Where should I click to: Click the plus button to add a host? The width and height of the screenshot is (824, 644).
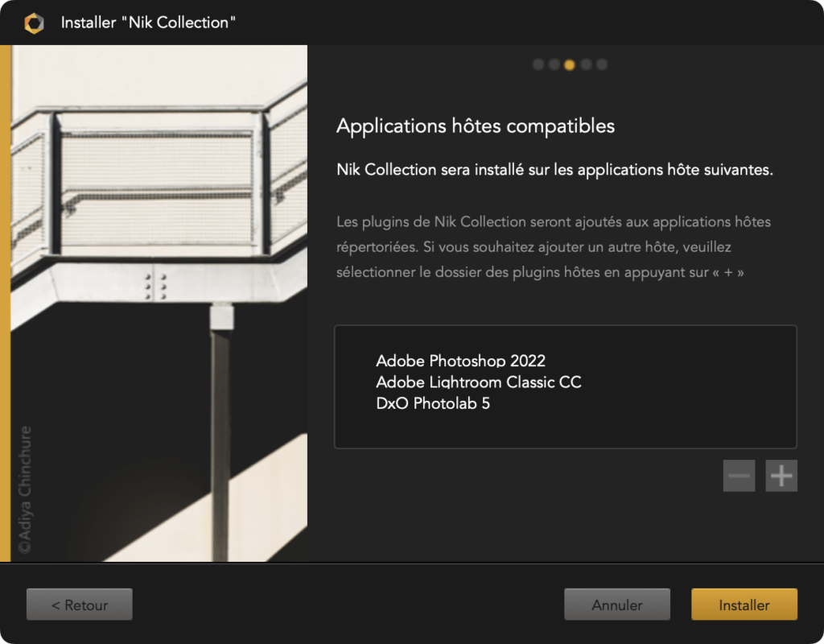click(781, 476)
